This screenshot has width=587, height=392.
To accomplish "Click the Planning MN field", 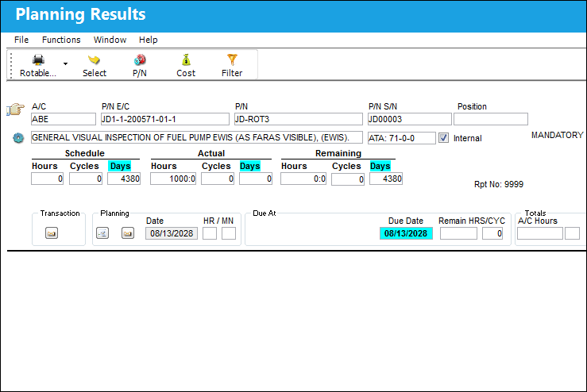I will click(229, 233).
